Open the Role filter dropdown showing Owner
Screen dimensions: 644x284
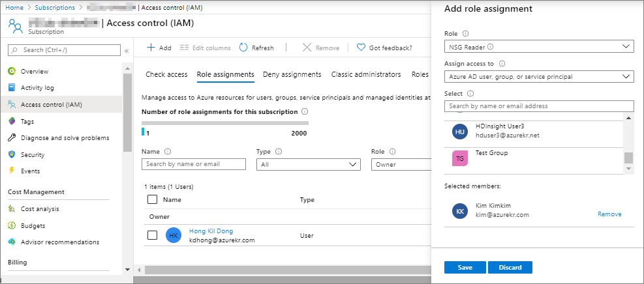[x=401, y=164]
